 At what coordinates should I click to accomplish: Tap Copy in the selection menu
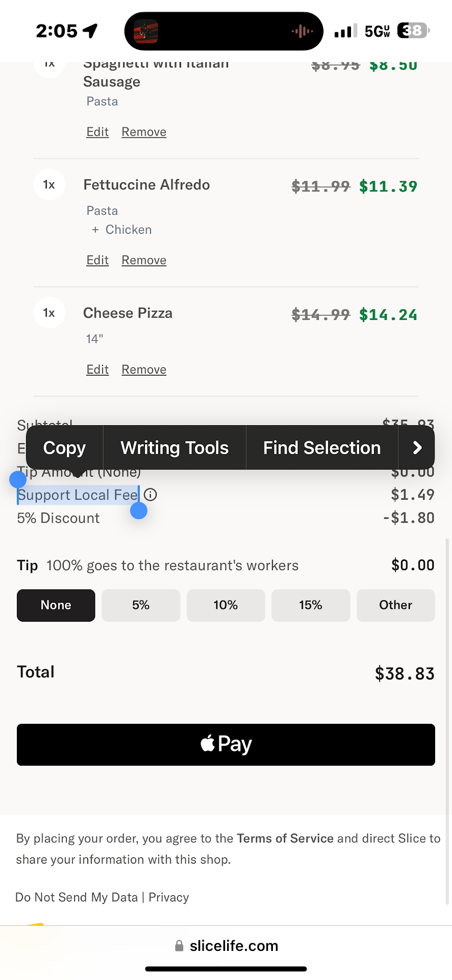coord(65,448)
